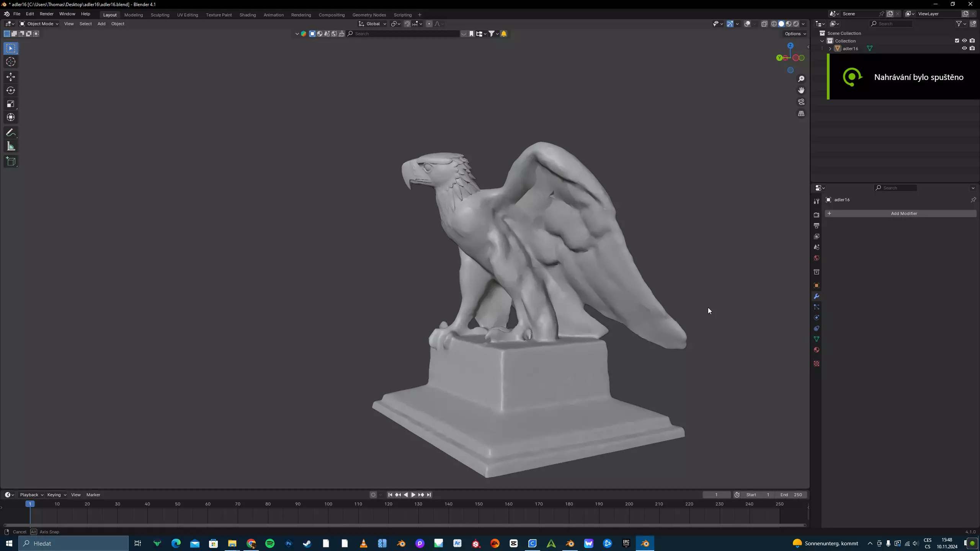Hide adler16 object with eye icon
The height and width of the screenshot is (551, 980).
(x=964, y=49)
